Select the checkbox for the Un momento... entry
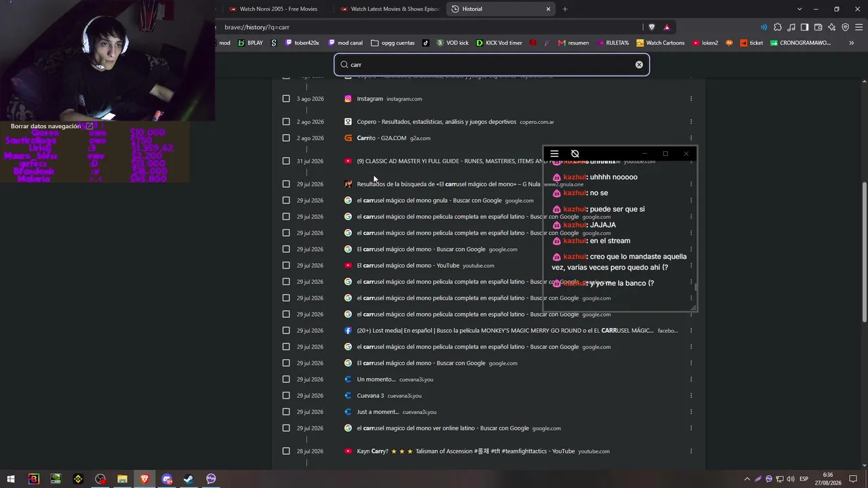868x488 pixels. pos(286,380)
